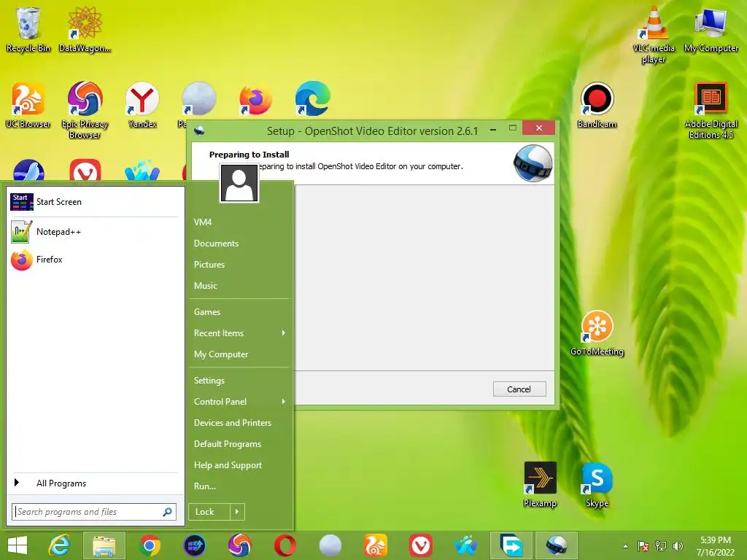The image size is (747, 560).
Task: Click the search magnifier icon
Action: click(167, 512)
